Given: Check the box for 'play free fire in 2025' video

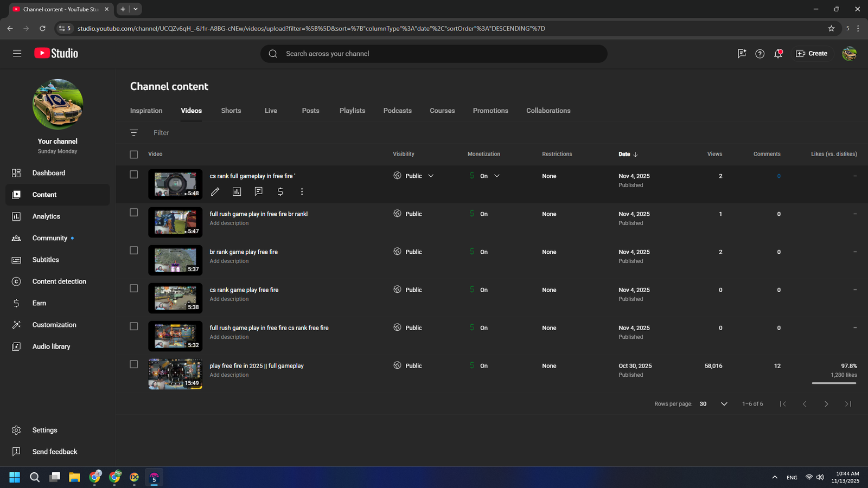Looking at the screenshot, I should (x=134, y=364).
